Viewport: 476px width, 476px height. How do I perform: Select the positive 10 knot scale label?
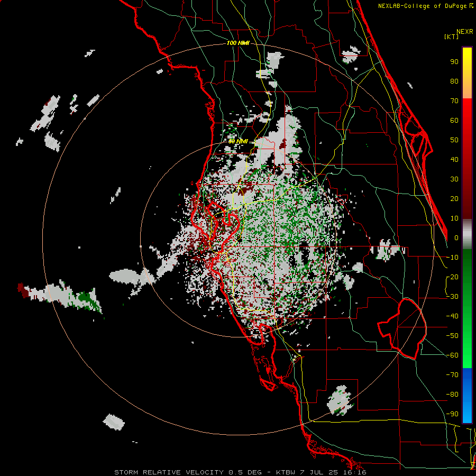click(454, 218)
